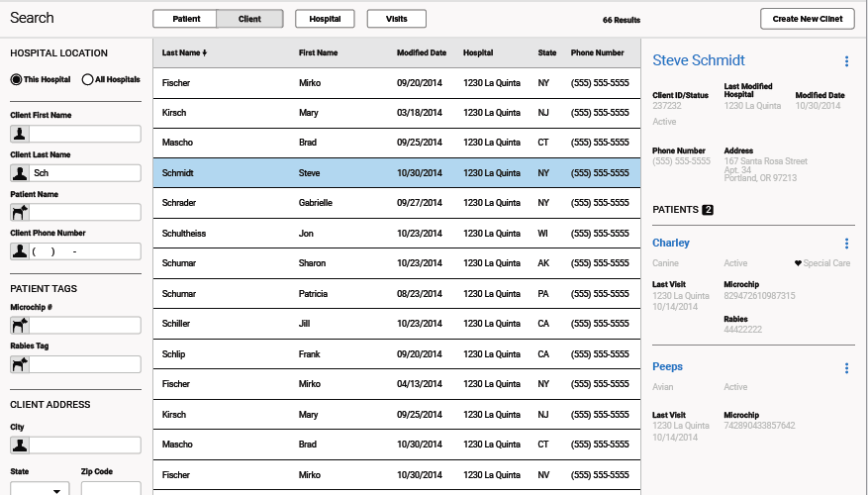Viewport: 868px width, 495px height.
Task: Open three-dot menu for Steve Schmidt
Action: pyautogui.click(x=846, y=61)
